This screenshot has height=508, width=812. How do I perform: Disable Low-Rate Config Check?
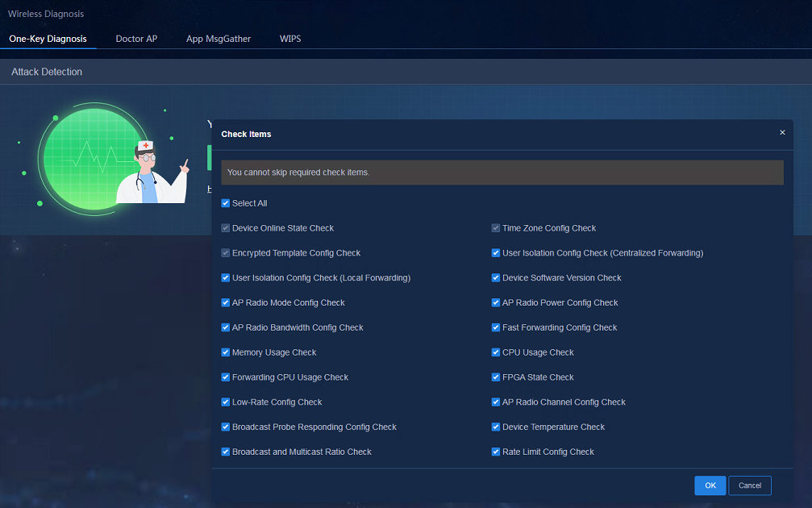(x=225, y=402)
